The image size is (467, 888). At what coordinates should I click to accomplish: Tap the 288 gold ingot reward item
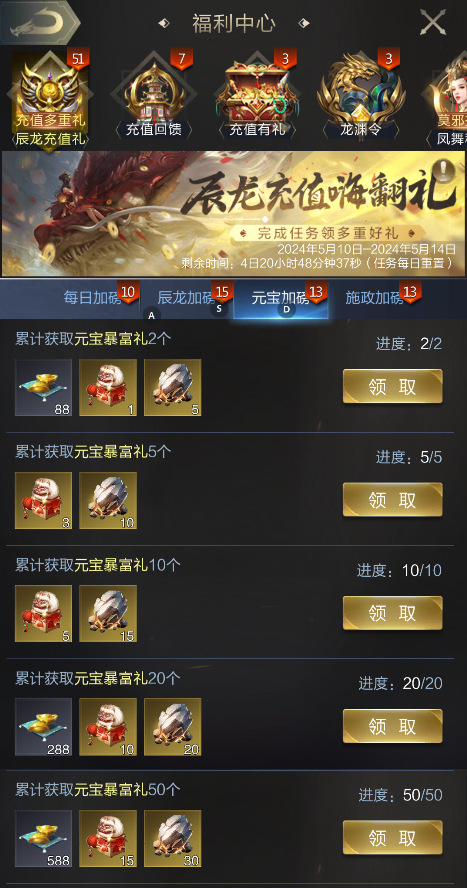44,727
